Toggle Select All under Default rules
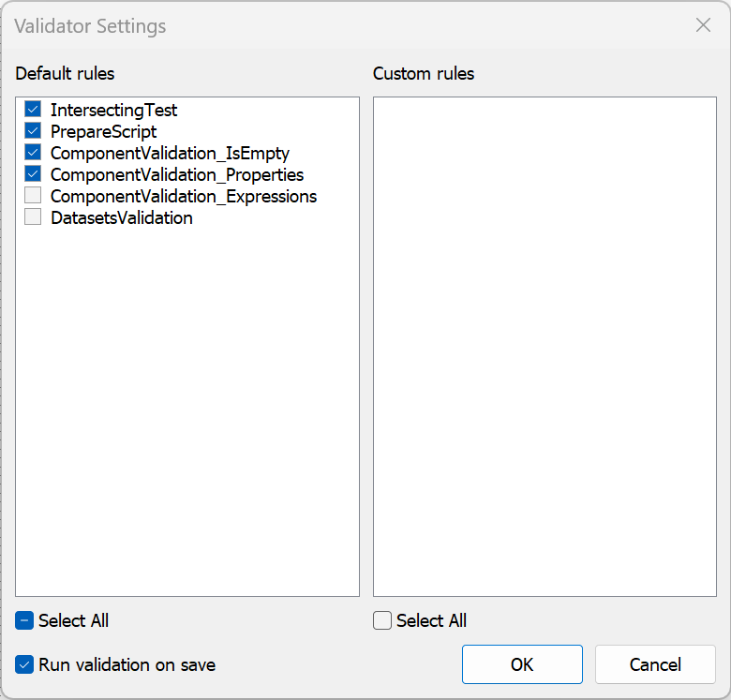The image size is (731, 700). (x=24, y=620)
